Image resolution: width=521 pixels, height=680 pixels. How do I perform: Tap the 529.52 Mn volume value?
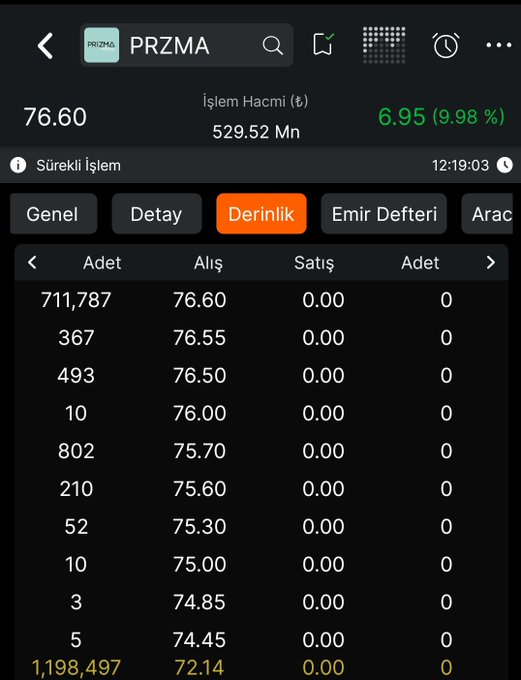point(256,132)
